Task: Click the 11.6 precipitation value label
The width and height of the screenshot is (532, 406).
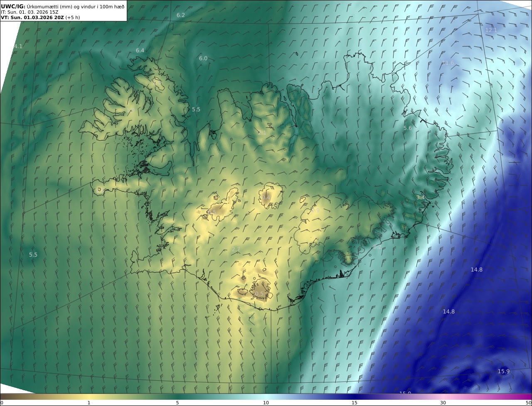Action: (448, 63)
